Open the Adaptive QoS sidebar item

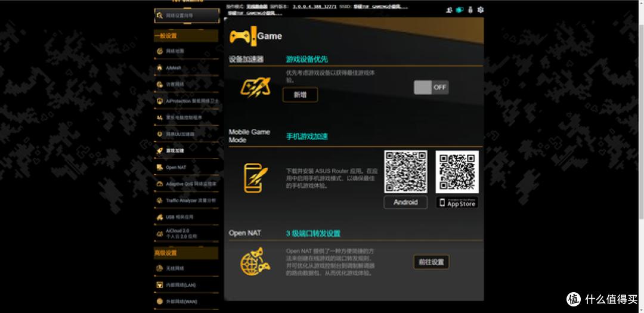(187, 184)
